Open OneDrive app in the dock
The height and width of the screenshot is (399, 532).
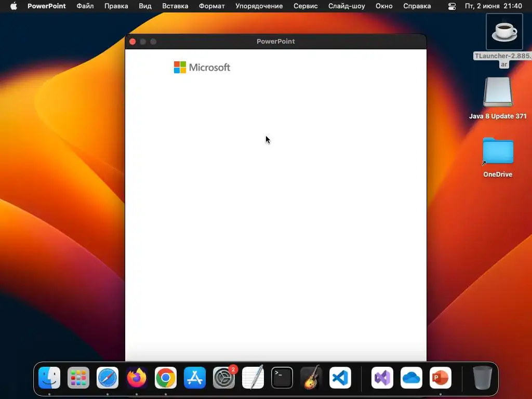tap(411, 378)
